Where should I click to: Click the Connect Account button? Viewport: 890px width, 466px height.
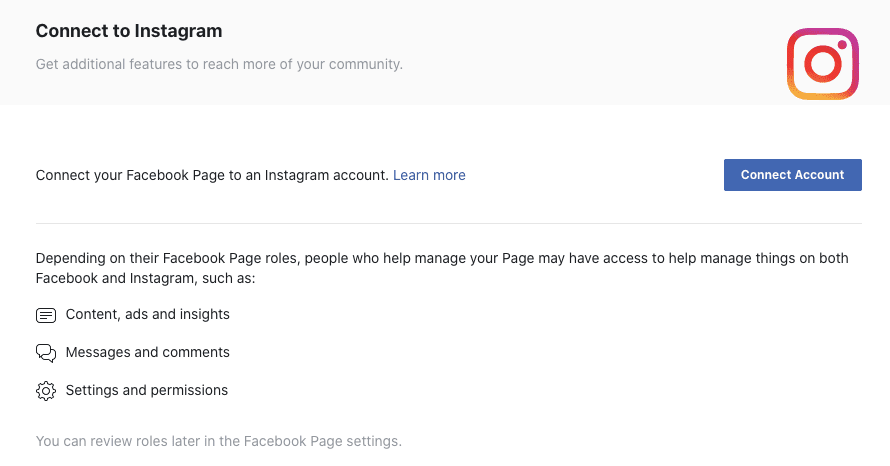(792, 175)
